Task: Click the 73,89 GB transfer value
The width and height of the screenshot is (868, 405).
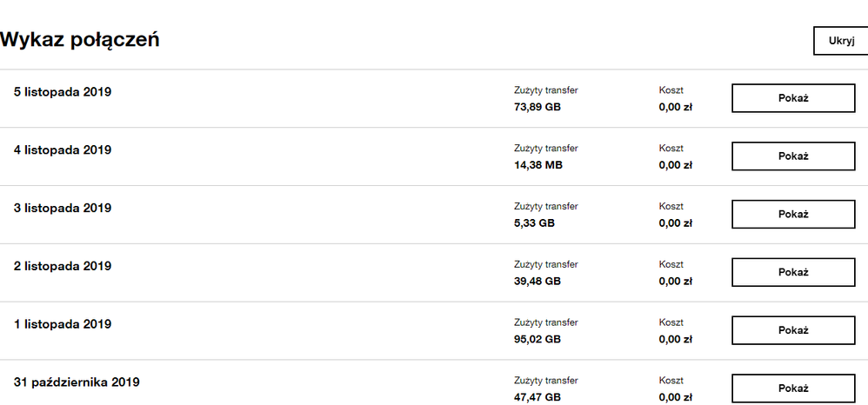Action: point(537,107)
